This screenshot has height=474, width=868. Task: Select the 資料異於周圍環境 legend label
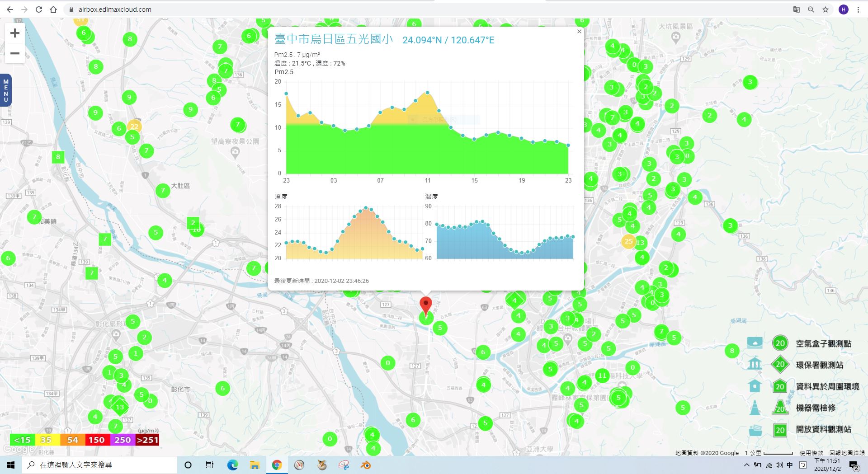pyautogui.click(x=827, y=387)
